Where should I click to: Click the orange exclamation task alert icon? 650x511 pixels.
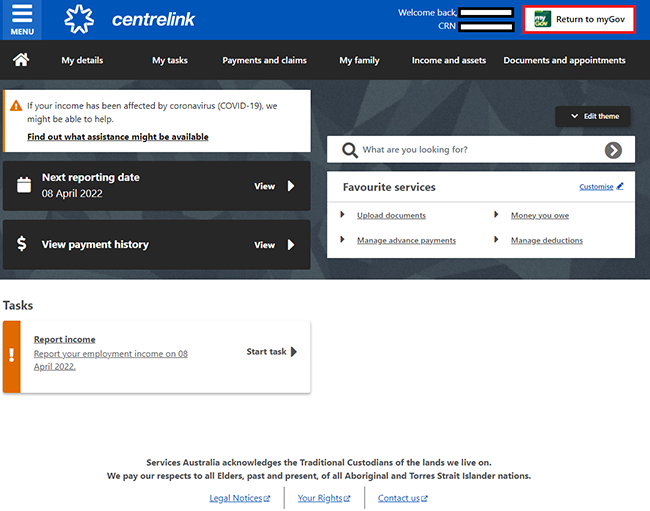click(12, 356)
